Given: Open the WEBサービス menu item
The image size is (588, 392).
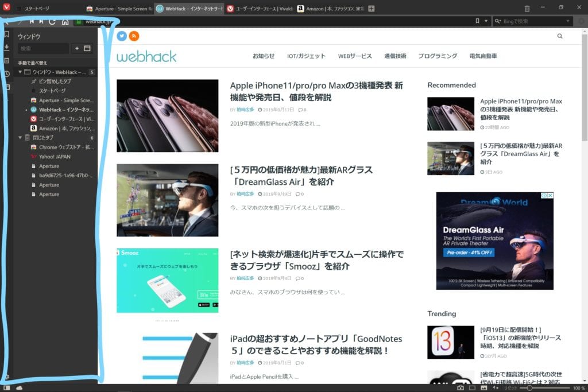Looking at the screenshot, I should (x=355, y=56).
